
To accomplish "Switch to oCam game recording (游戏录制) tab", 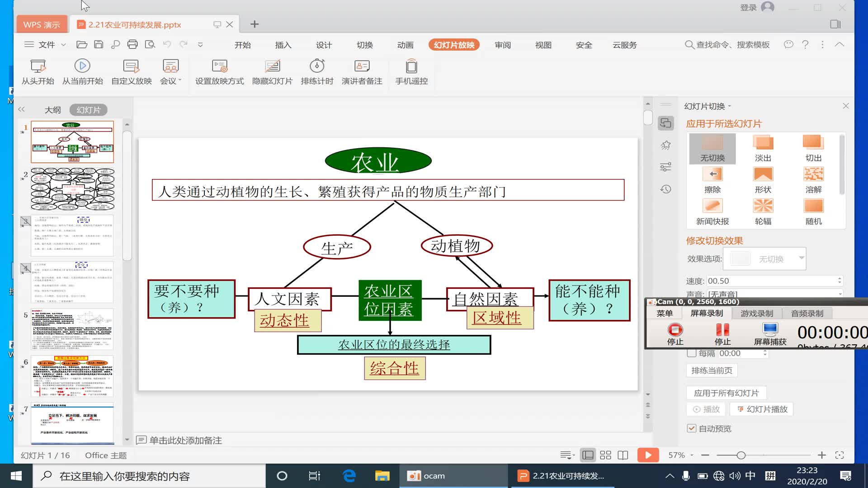I will [x=757, y=313].
